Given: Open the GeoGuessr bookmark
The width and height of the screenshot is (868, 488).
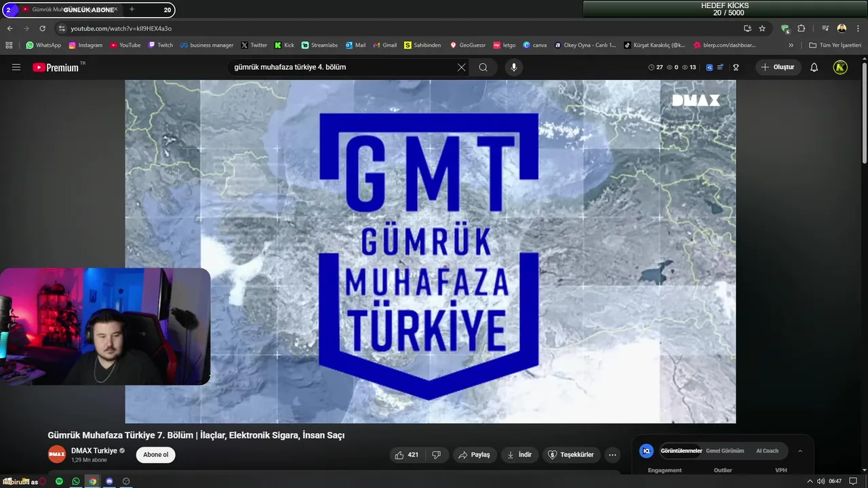Looking at the screenshot, I should 468,45.
